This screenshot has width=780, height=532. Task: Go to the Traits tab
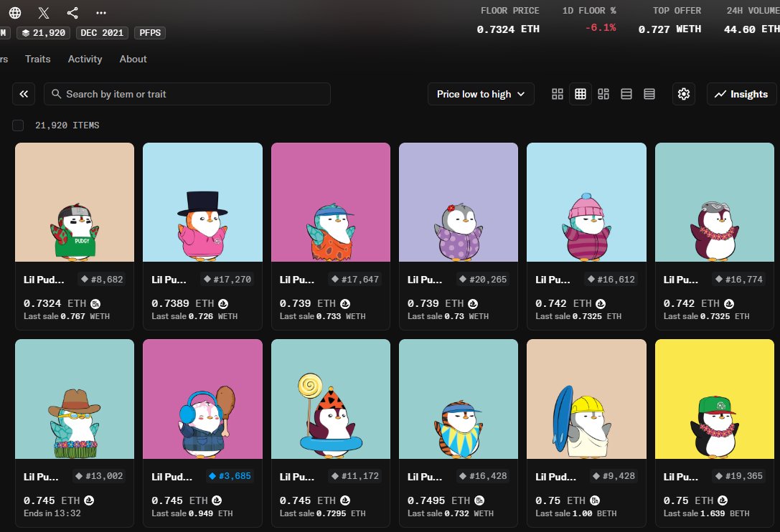point(38,59)
